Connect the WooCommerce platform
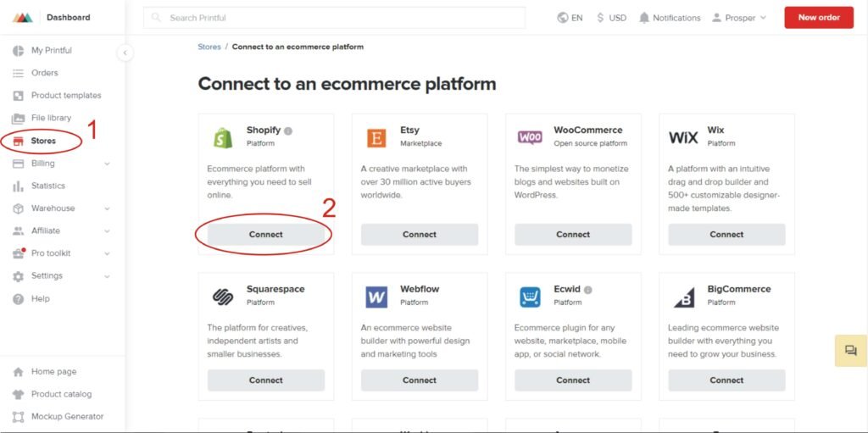The height and width of the screenshot is (433, 868). [573, 235]
